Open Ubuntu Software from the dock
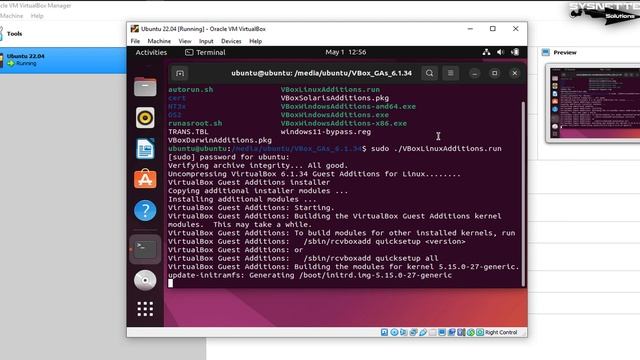640x360 pixels. (145, 179)
